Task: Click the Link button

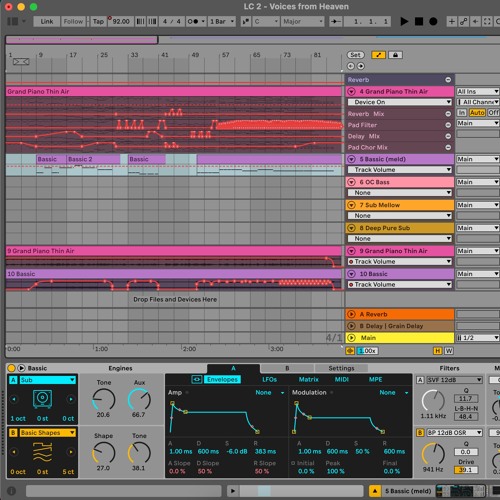Action: pos(47,22)
